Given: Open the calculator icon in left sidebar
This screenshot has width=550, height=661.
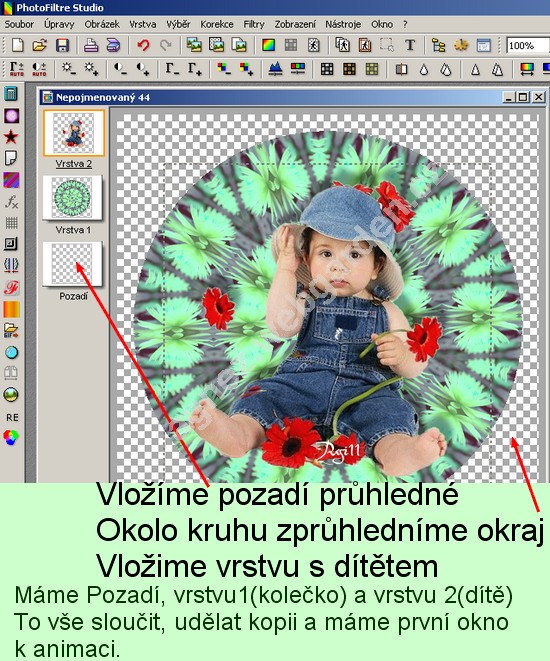Looking at the screenshot, I should pyautogui.click(x=11, y=94).
